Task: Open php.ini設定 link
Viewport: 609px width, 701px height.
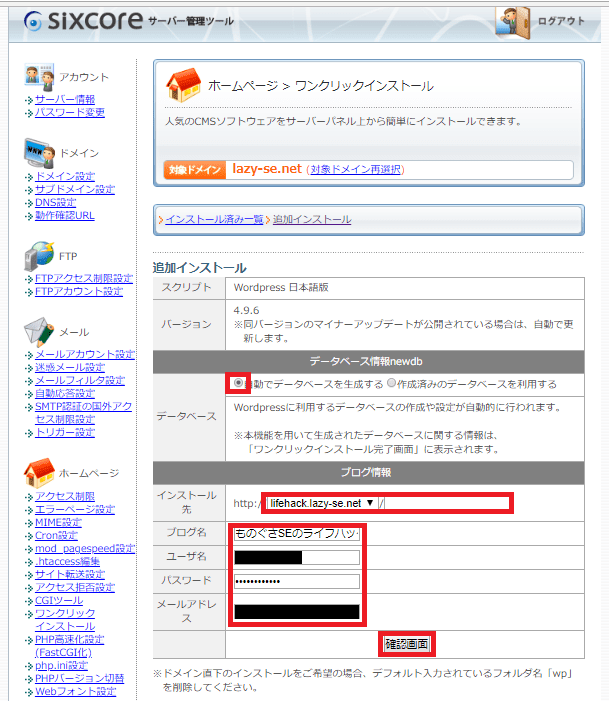Action: point(61,665)
